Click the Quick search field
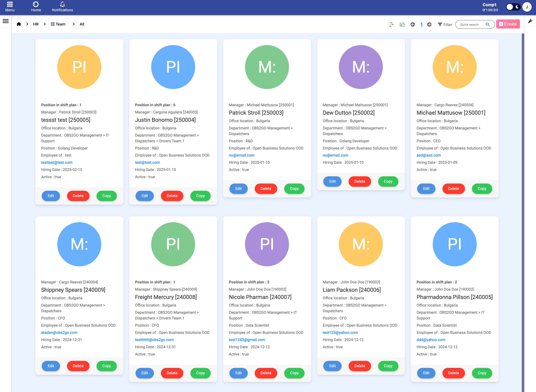This screenshot has width=536, height=392. click(472, 24)
